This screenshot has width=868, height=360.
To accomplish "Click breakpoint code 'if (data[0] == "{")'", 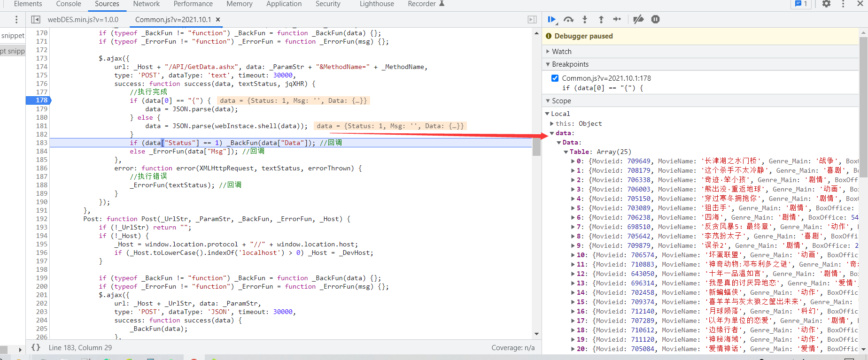I will [602, 88].
